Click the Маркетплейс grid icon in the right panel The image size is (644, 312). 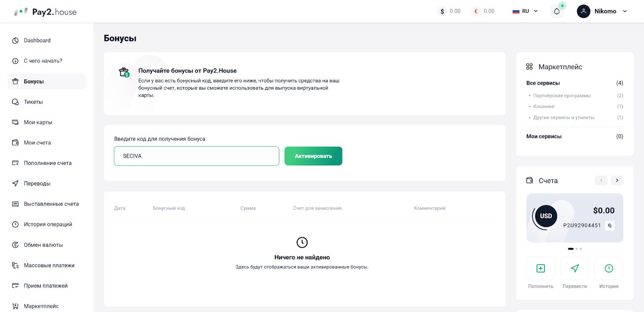(x=529, y=67)
